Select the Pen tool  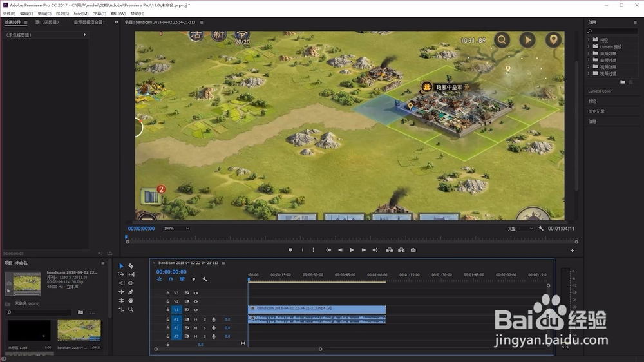tap(131, 292)
